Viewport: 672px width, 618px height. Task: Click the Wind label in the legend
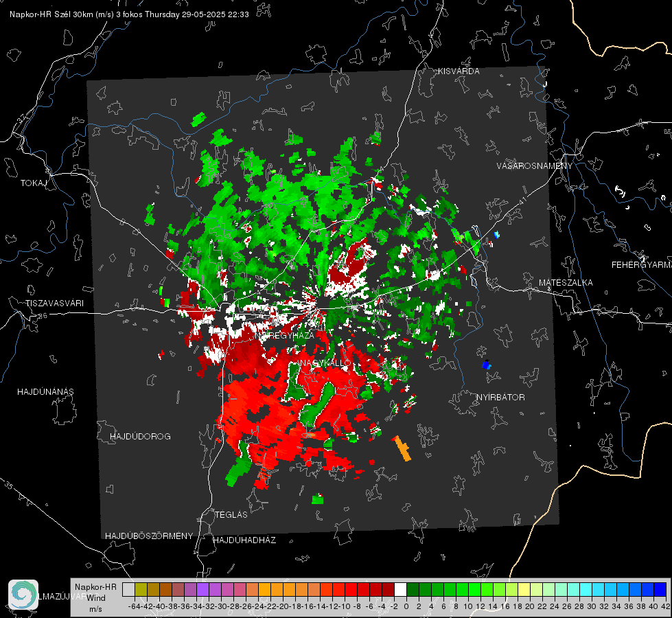coord(96,598)
